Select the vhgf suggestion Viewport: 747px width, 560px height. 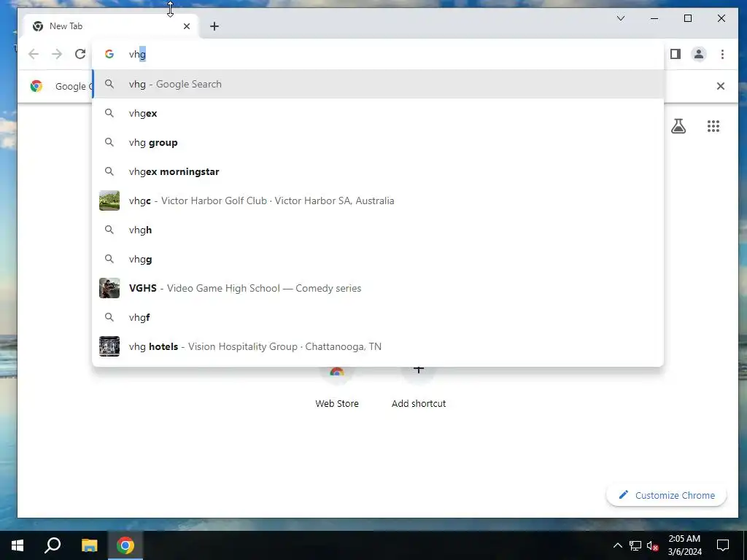click(x=379, y=317)
